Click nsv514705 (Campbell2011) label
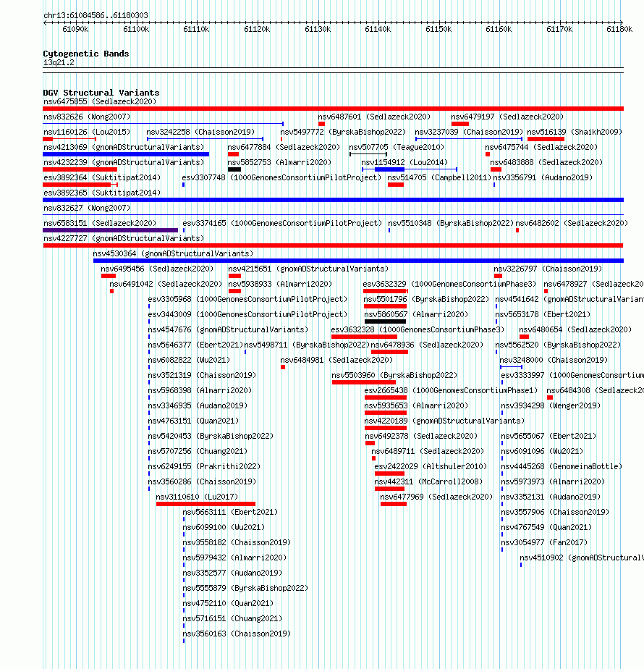 (439, 178)
